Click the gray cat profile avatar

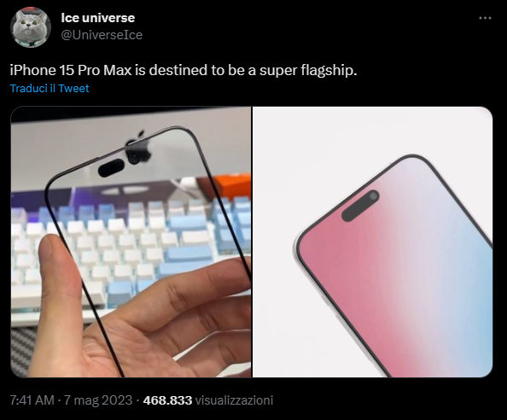point(31,27)
